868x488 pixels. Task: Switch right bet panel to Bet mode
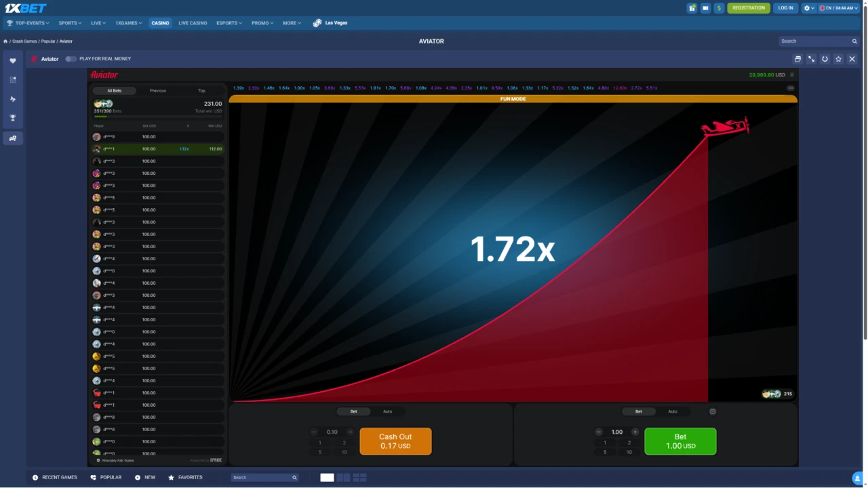638,411
